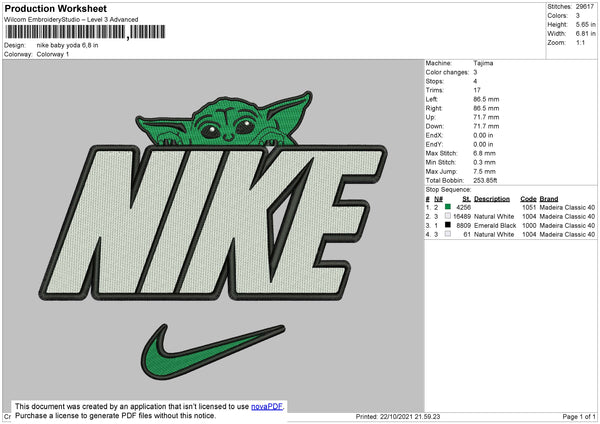Image resolution: width=600 pixels, height=424 pixels.
Task: Select the Stops value '4'
Action: pos(475,81)
